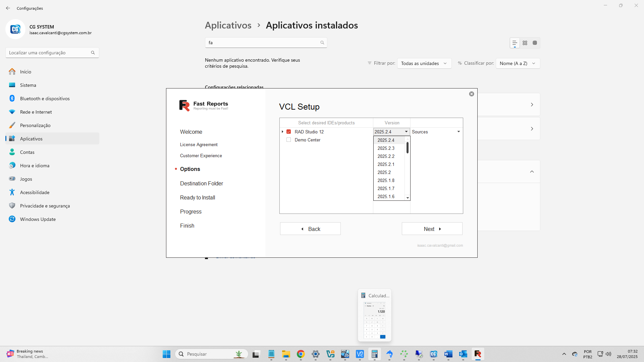Open Início in Settings sidebar

click(x=52, y=72)
